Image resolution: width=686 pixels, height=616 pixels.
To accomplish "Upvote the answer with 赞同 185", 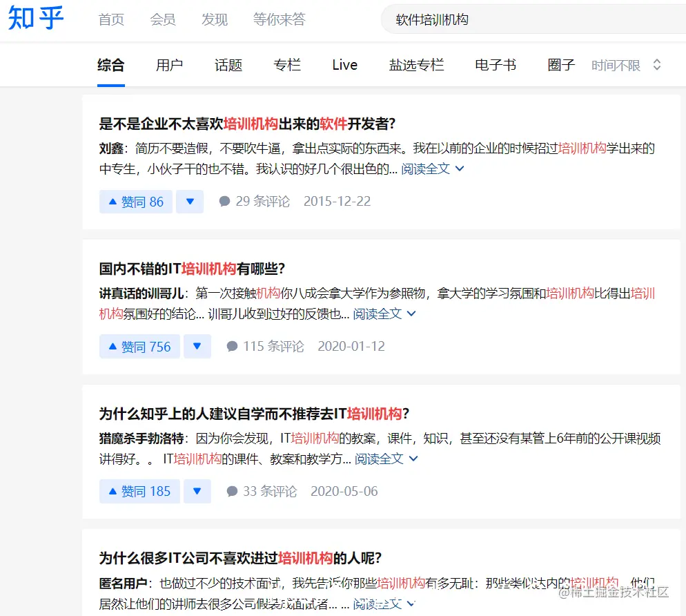I will [139, 491].
